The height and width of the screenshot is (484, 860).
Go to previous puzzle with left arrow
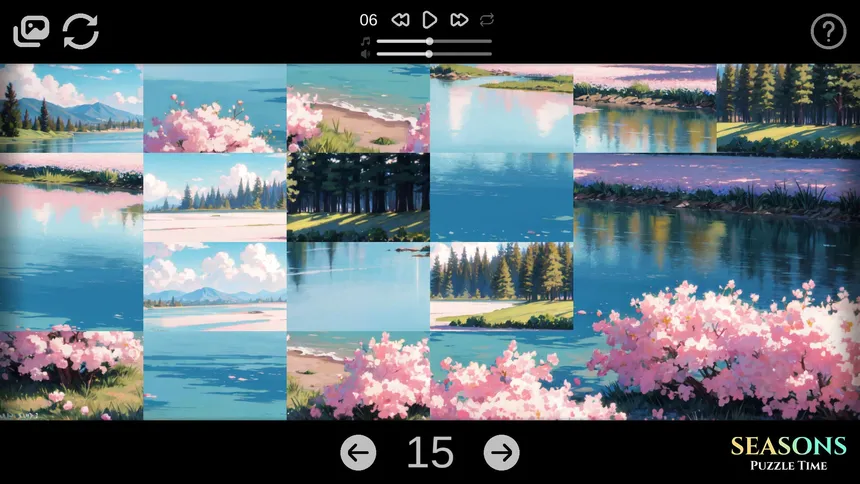(358, 453)
